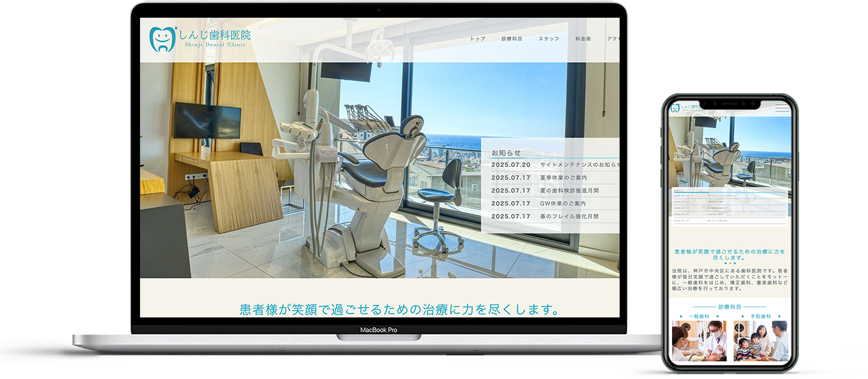Go to 料金表 in the laptop navigation bar
Image resolution: width=868 pixels, height=379 pixels.
583,39
